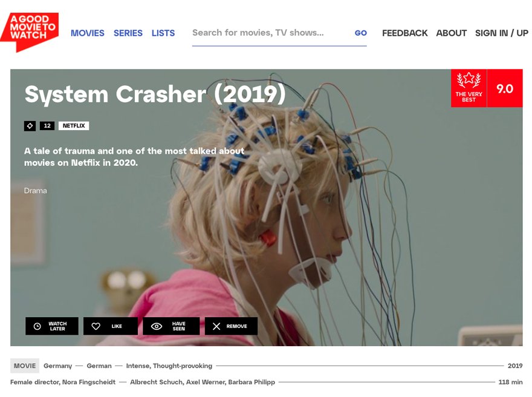Click the Like heart icon
Image resolution: width=532 pixels, height=397 pixels.
(96, 326)
